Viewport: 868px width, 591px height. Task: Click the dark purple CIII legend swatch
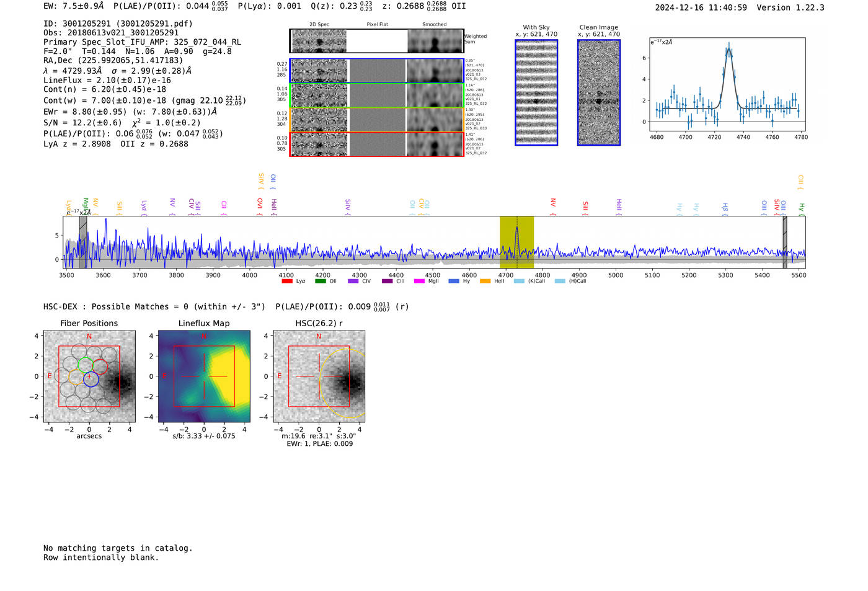coord(387,282)
